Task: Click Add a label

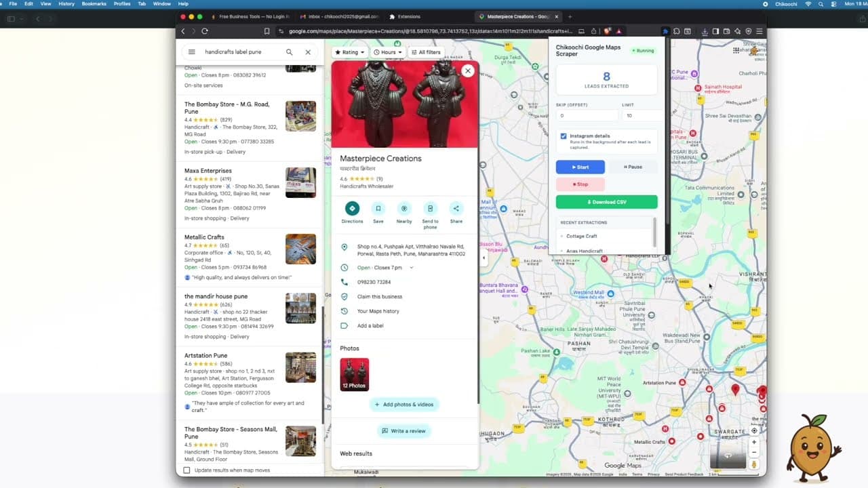Action: (370, 326)
